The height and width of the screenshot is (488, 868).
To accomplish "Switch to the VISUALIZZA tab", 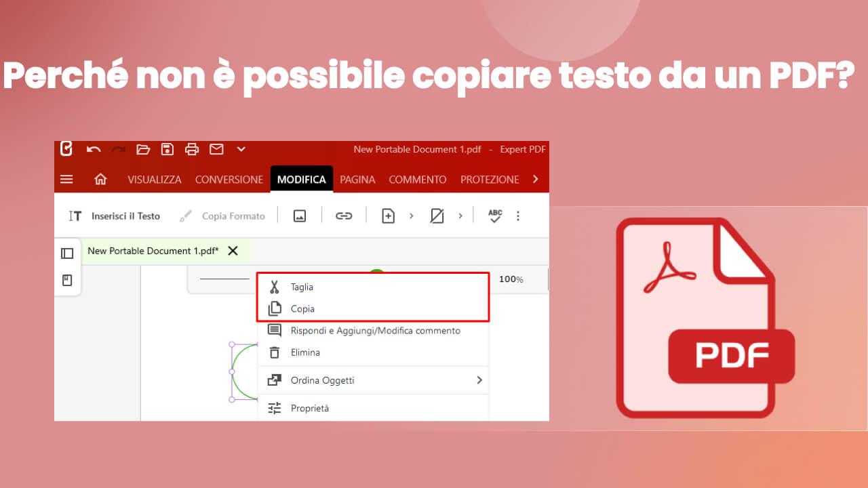I will [155, 180].
